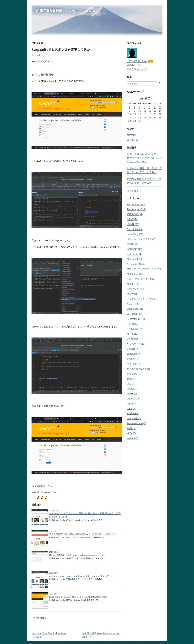This screenshot has width=194, height=644.
Task: Open related article Using PHAR deserialization
Action: click(x=78, y=555)
